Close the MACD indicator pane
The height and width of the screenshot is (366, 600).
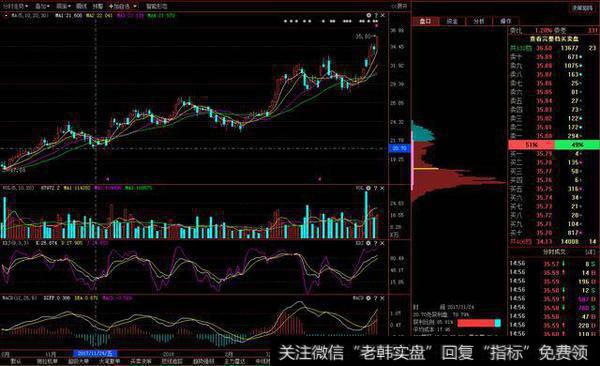(382, 298)
